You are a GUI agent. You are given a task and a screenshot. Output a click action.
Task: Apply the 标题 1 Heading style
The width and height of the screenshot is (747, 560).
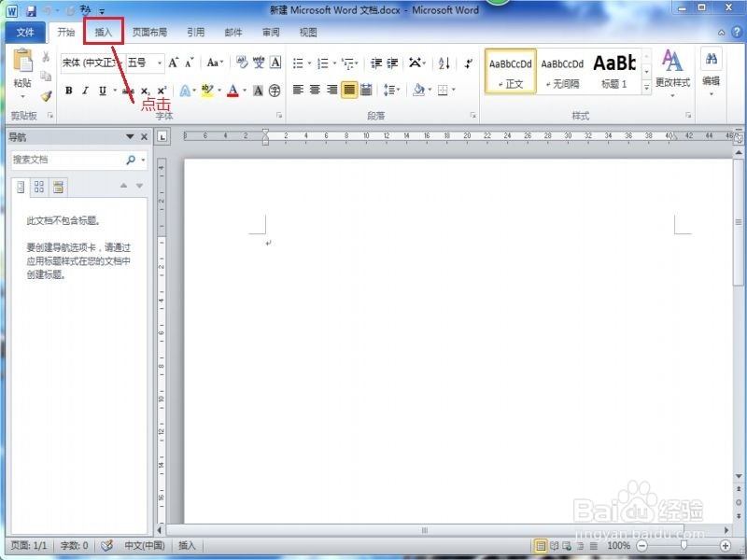pos(614,71)
